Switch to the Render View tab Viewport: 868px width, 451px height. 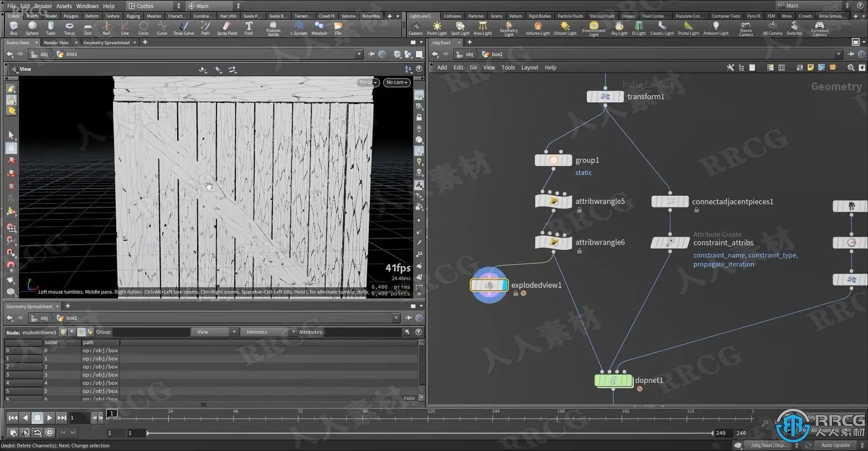point(56,42)
